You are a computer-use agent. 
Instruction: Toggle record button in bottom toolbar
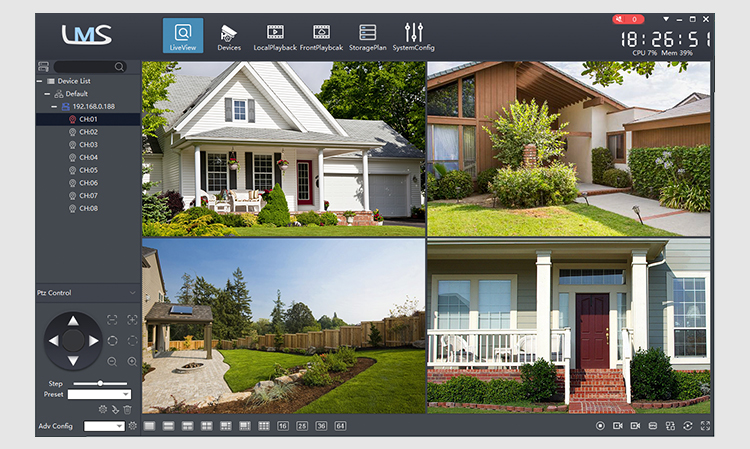pos(600,426)
